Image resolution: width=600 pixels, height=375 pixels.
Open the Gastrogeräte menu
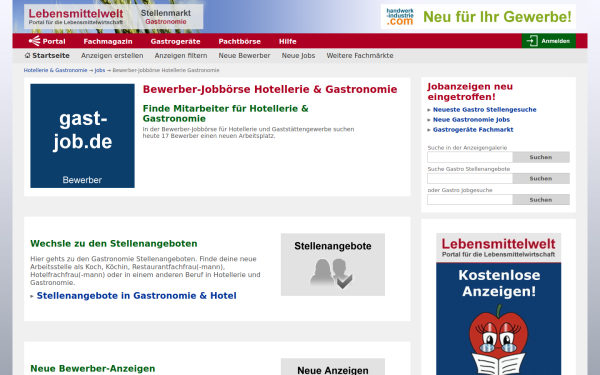point(175,41)
